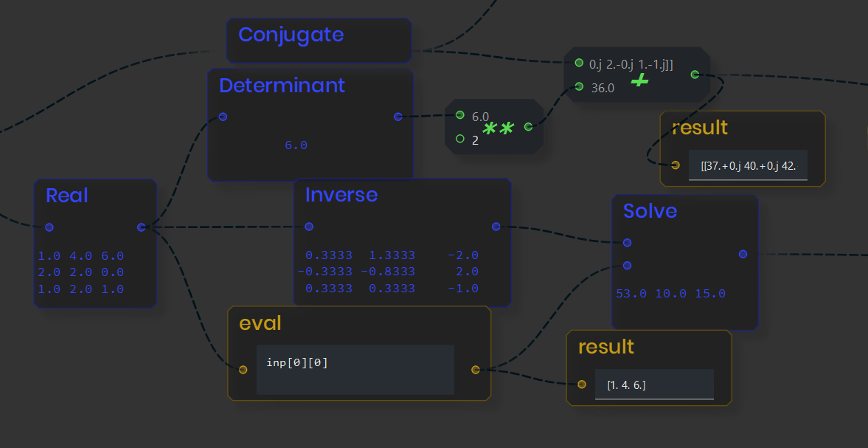Click the Solve node's lower input port
The image size is (868, 448).
627,266
